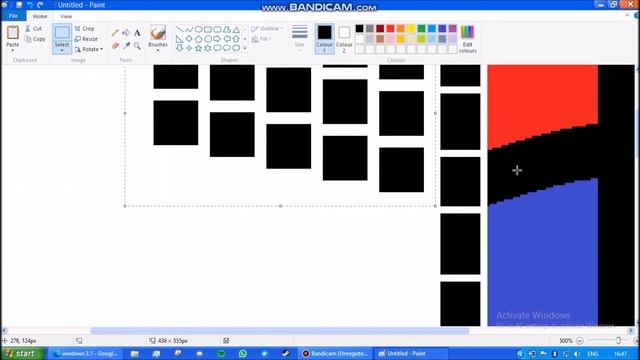Save the image with the title bar icon
This screenshot has width=640, height=360.
click(19, 5)
